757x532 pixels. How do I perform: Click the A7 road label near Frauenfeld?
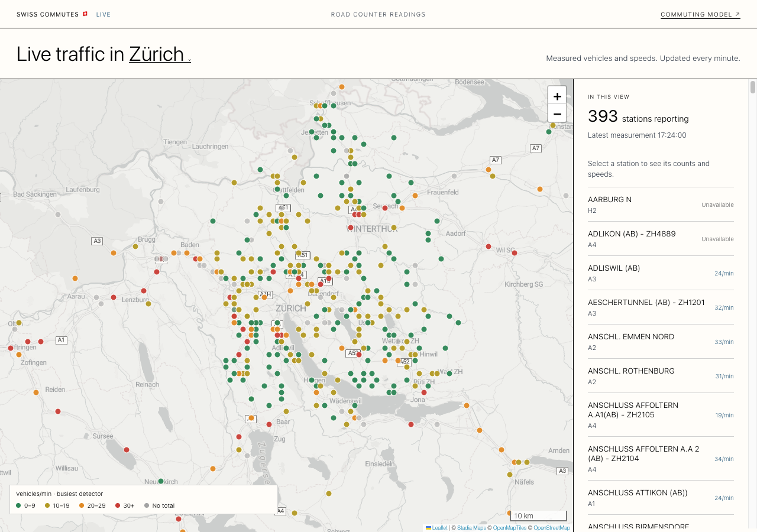pyautogui.click(x=496, y=160)
